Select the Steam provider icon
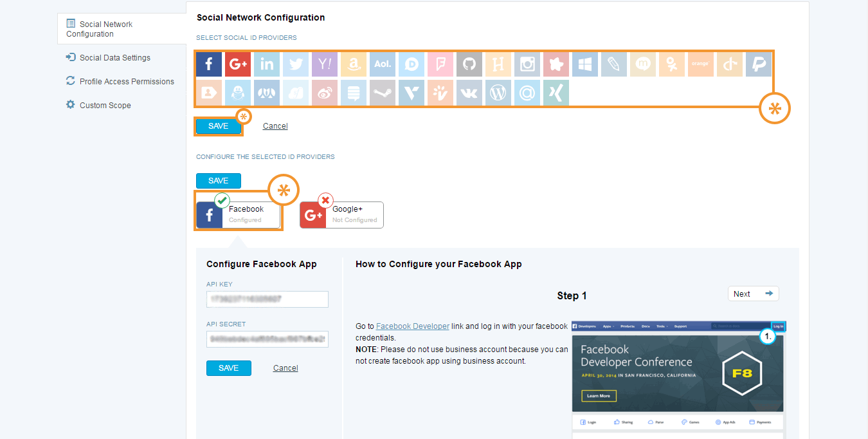Viewport: 868px width, 439px height. (383, 93)
